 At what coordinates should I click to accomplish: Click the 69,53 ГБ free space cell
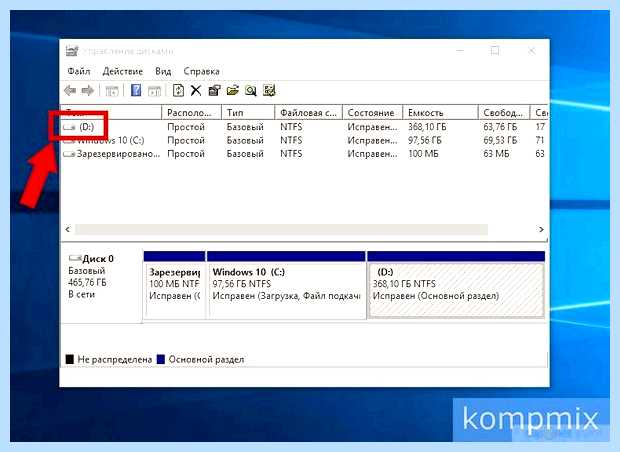[500, 140]
